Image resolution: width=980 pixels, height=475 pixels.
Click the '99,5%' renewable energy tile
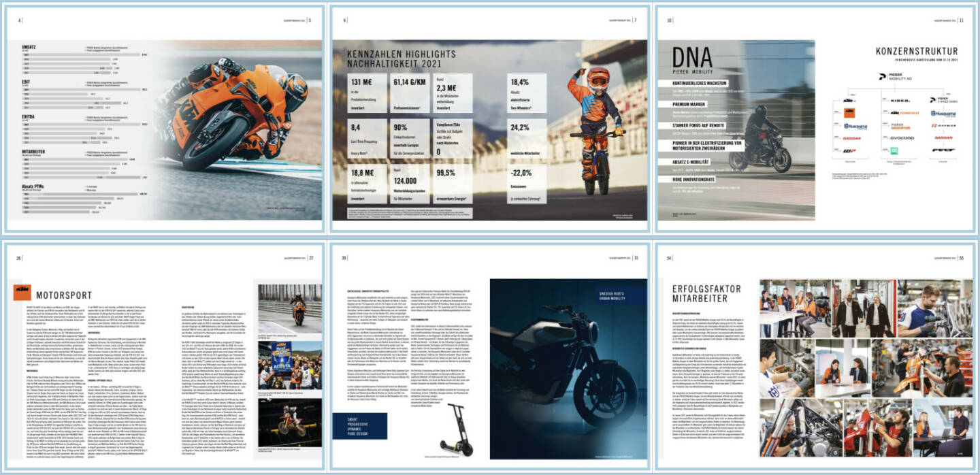tap(453, 185)
